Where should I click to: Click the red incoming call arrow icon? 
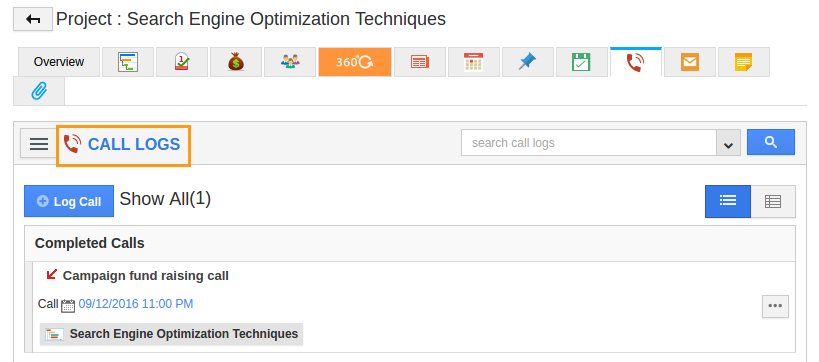coord(51,274)
